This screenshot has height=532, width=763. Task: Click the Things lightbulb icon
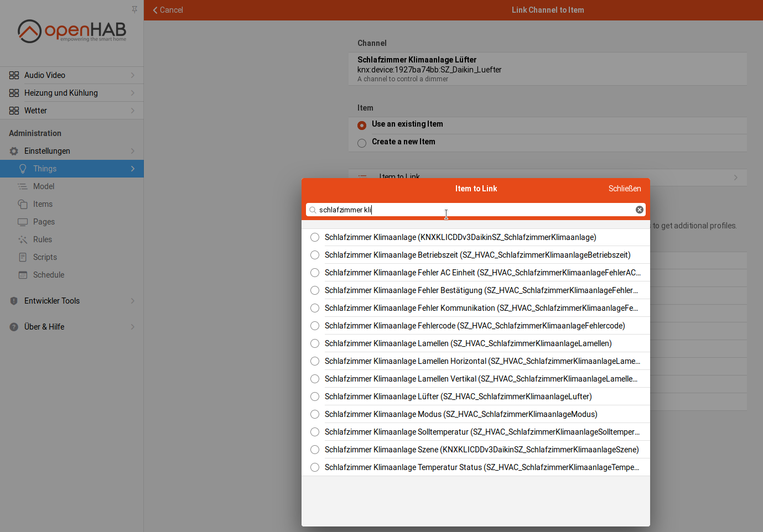(x=23, y=169)
